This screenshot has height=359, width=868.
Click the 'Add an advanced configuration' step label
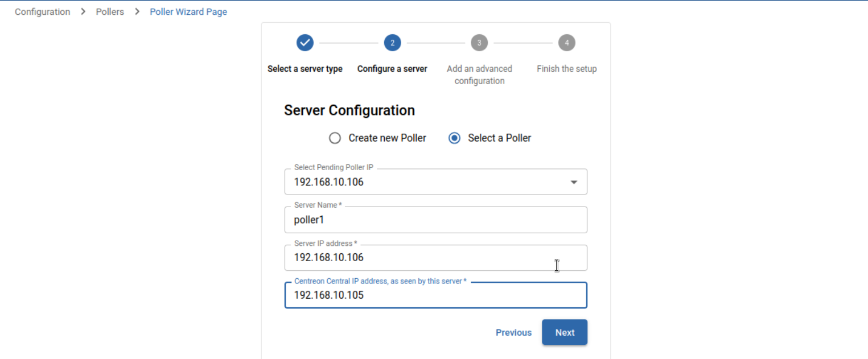coord(479,75)
